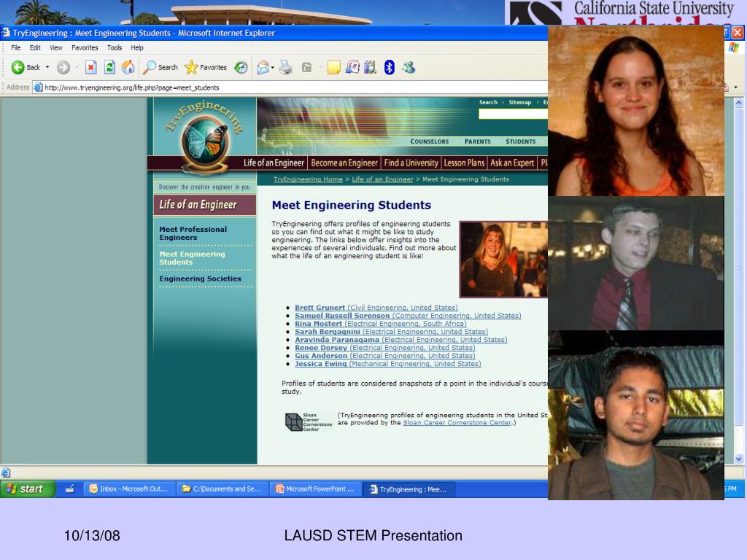Viewport: 747px width, 560px height.
Task: Open Jessica Ewing's profile link
Action: tap(388, 364)
